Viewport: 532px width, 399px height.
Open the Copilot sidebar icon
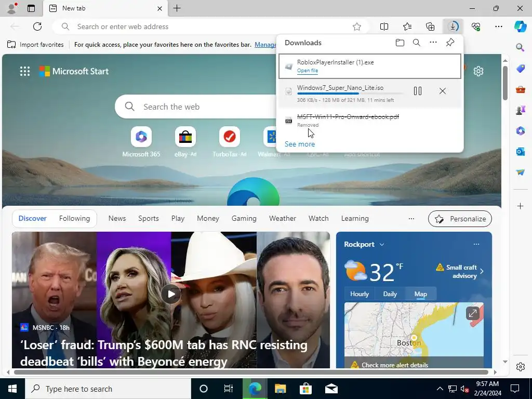point(520,26)
